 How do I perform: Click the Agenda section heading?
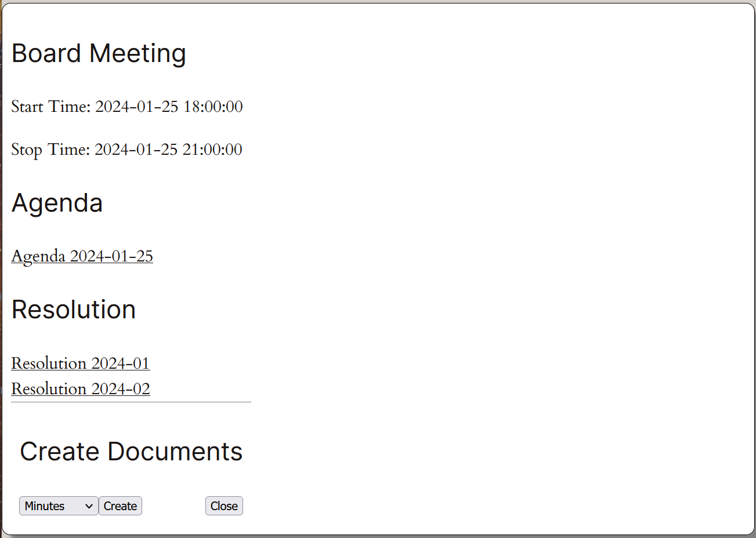click(x=57, y=203)
